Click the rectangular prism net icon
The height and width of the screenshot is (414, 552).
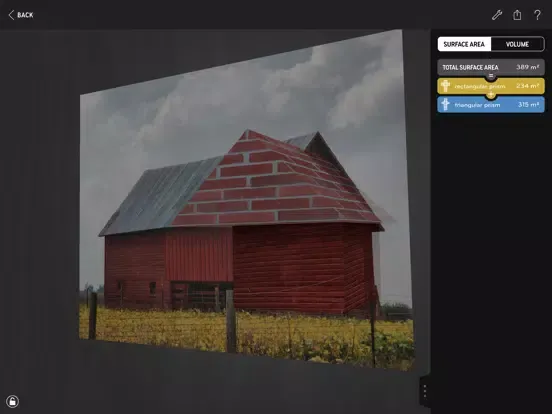445,86
